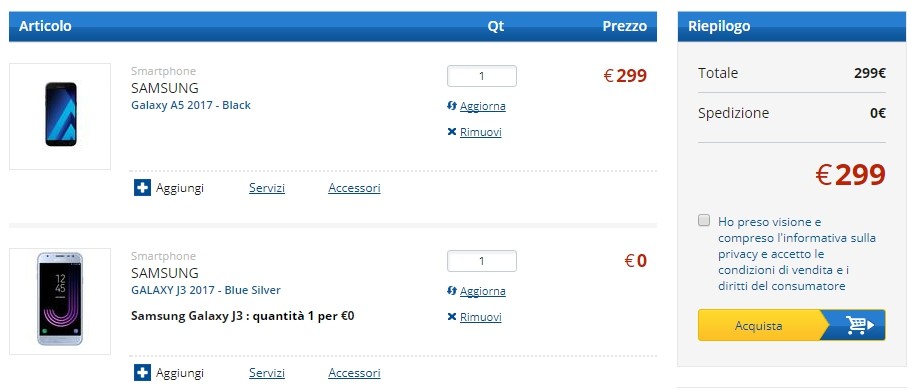Click the refresh icon beside Galaxy A5 Aggiorna
The image size is (918, 390).
[x=451, y=106]
